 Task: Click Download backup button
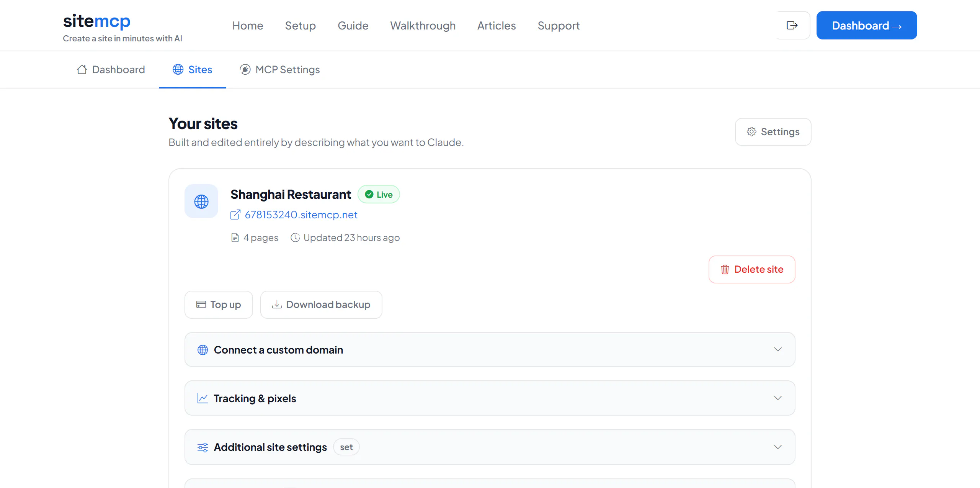coord(321,305)
